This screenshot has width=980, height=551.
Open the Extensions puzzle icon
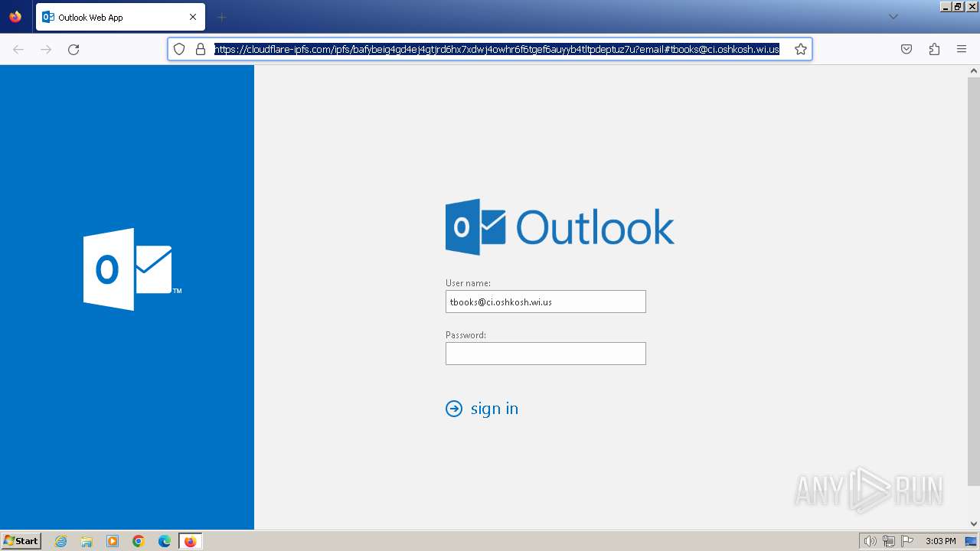[x=934, y=49]
